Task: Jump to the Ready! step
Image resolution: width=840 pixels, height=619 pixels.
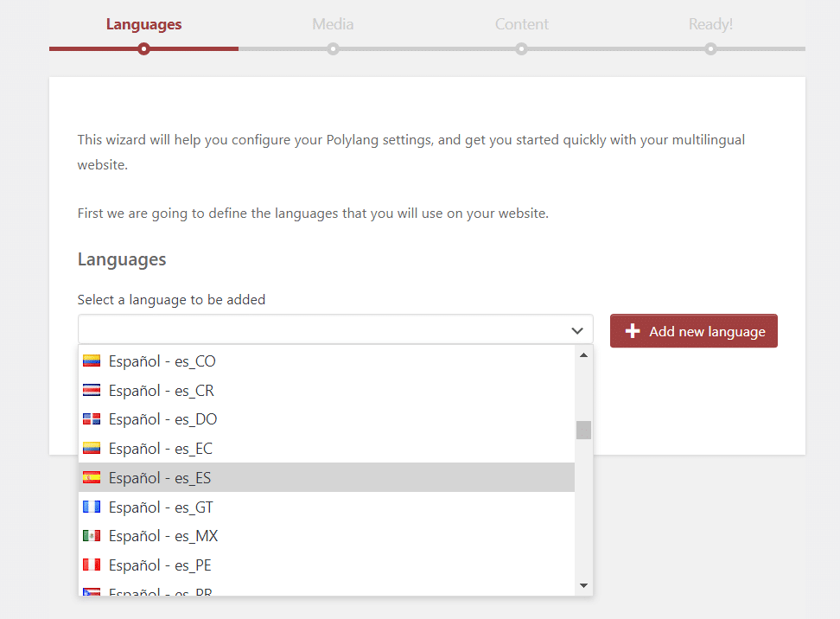Action: (710, 25)
